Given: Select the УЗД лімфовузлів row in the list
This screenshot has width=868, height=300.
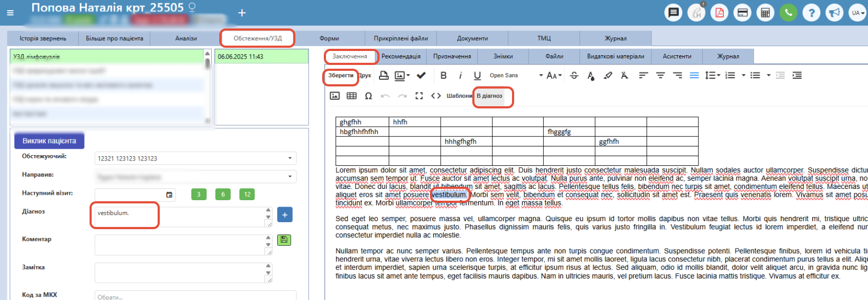Looking at the screenshot, I should click(x=107, y=56).
